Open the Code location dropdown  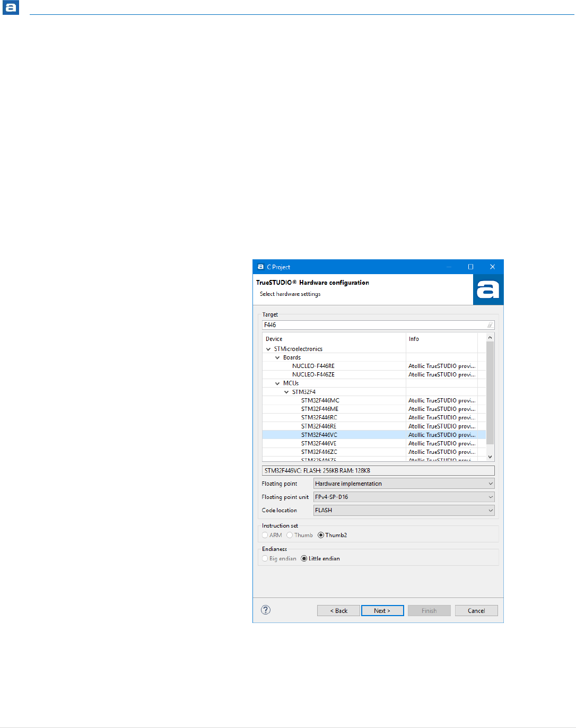tap(404, 510)
